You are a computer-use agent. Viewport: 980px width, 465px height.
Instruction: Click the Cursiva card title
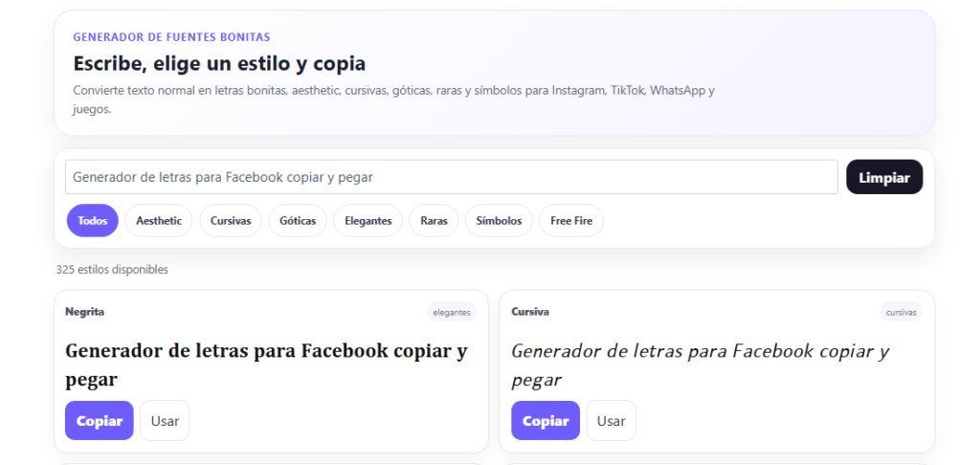pyautogui.click(x=530, y=311)
